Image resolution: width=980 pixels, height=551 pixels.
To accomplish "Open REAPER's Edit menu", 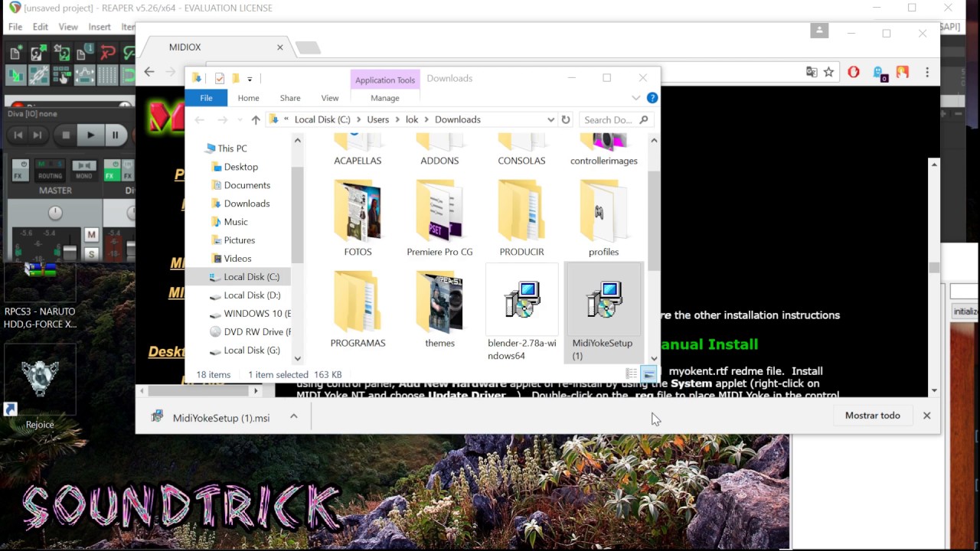I will (x=41, y=27).
